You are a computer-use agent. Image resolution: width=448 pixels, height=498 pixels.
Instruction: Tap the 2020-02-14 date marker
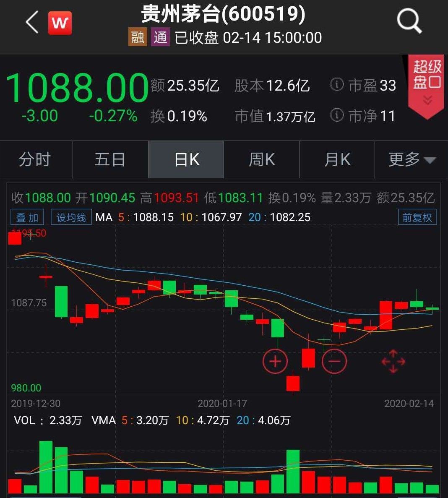point(409,403)
